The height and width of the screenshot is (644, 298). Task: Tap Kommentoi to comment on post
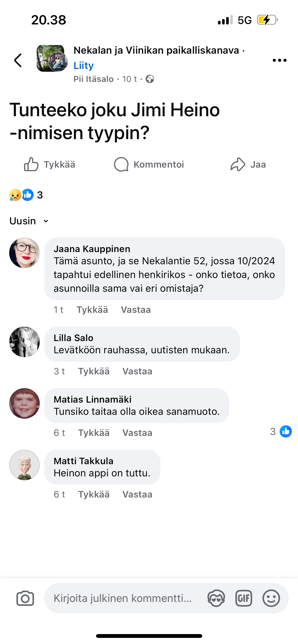click(149, 165)
